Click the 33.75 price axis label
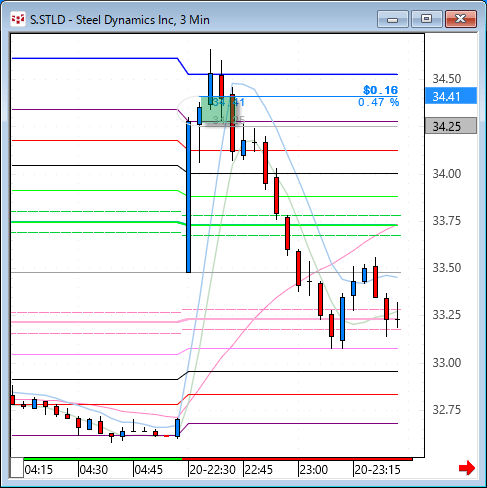 447,221
